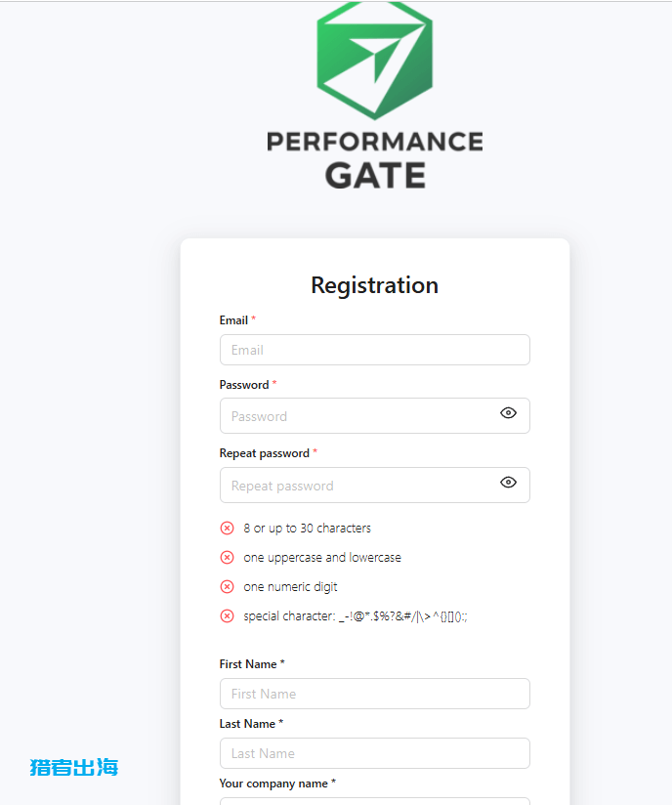Click red X beside special character rule

coord(227,616)
